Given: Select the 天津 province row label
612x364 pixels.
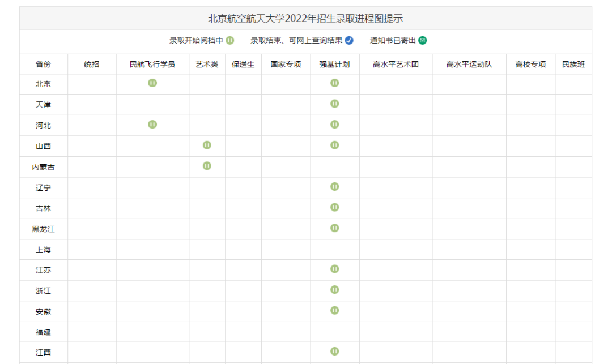Looking at the screenshot, I should [43, 105].
